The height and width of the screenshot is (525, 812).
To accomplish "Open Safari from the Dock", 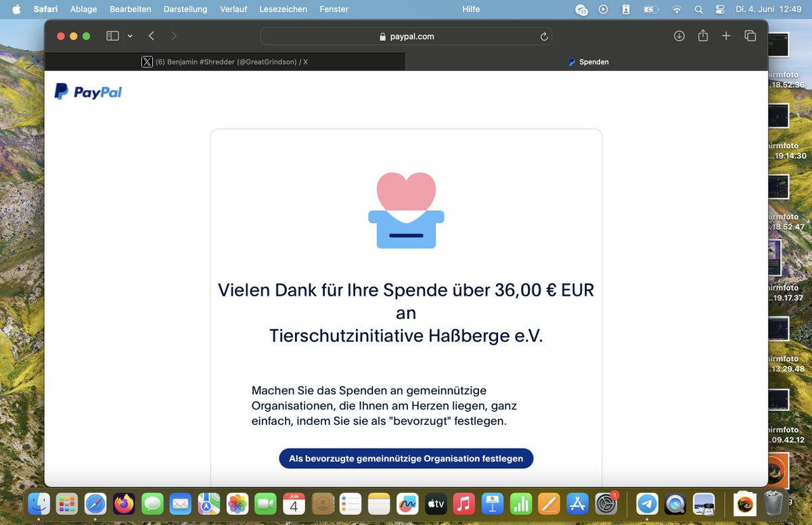I will tap(95, 503).
